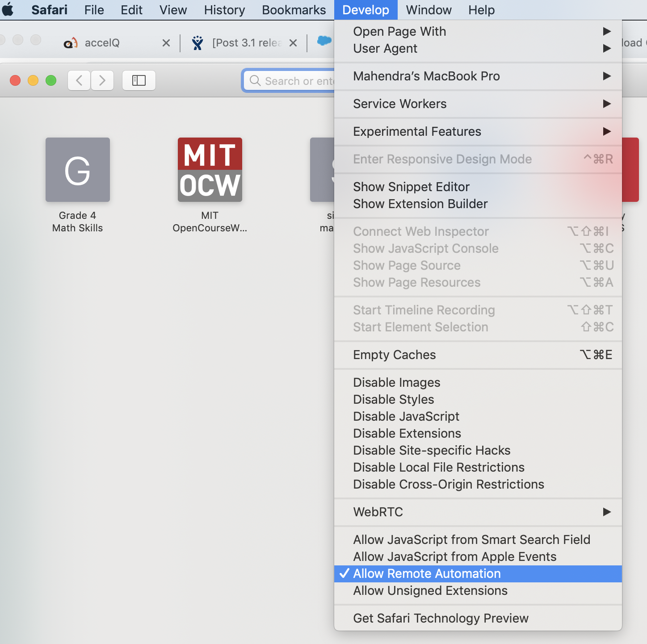Click the Salesforce cloud tab icon
The width and height of the screenshot is (647, 644).
324,41
